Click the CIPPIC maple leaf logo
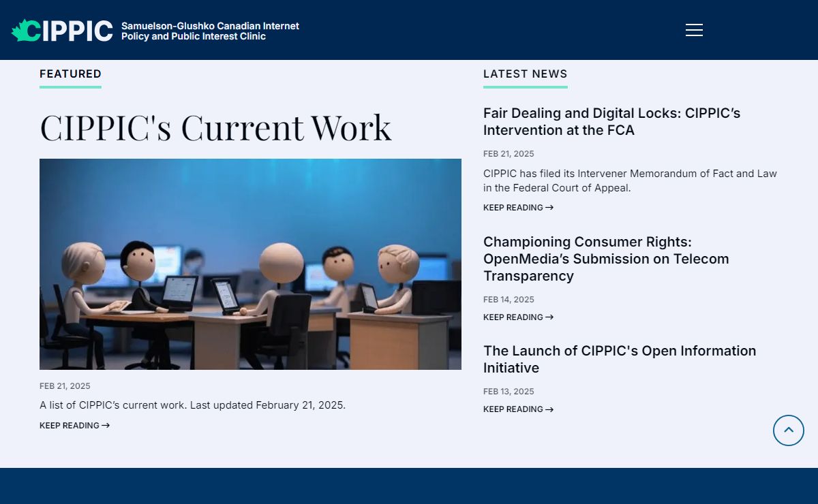This screenshot has height=504, width=818. pos(62,30)
